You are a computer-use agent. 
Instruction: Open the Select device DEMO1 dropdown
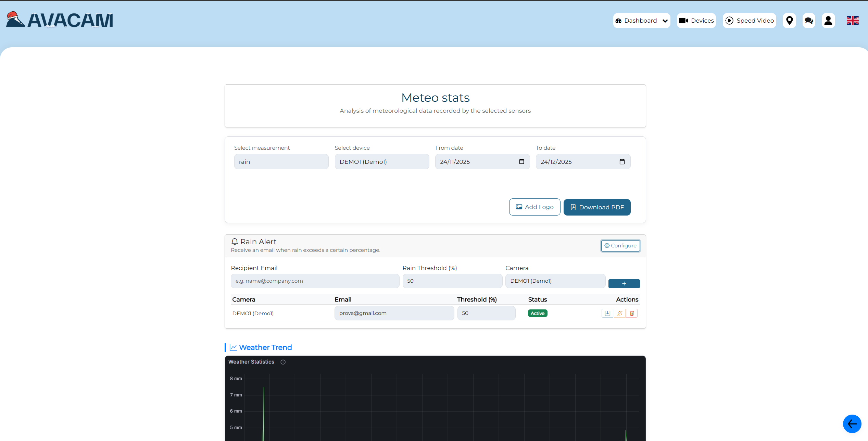(382, 162)
